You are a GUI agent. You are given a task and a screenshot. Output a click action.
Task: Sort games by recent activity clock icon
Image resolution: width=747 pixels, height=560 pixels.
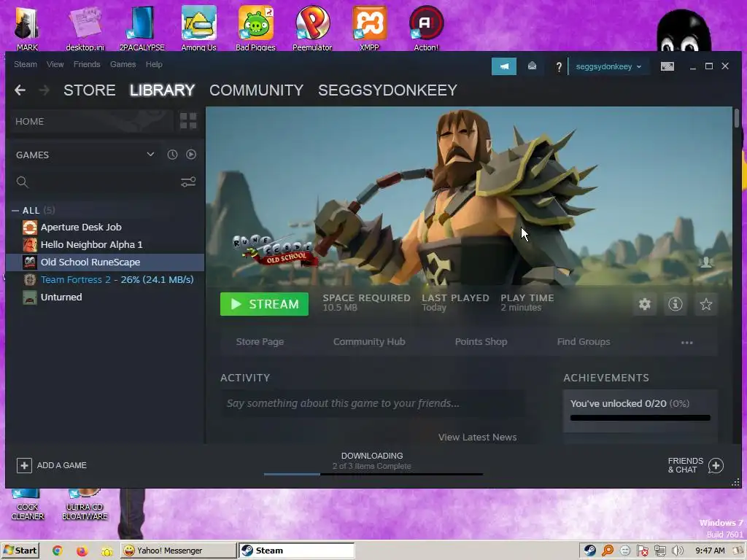coord(172,155)
